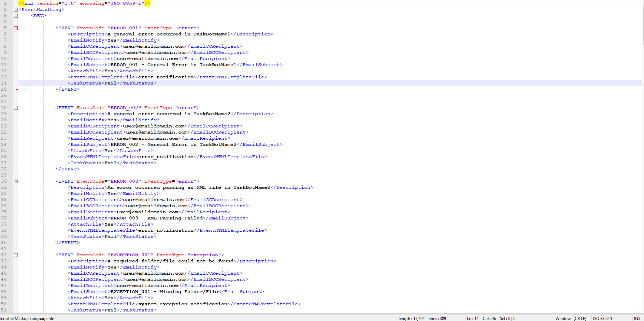Click the closing EVENT tag on line 40

click(68, 243)
